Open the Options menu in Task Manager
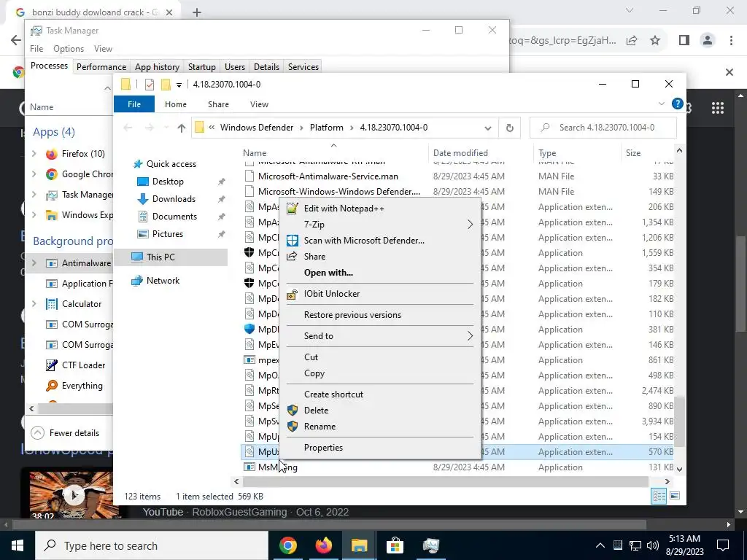This screenshot has width=747, height=560. click(69, 49)
